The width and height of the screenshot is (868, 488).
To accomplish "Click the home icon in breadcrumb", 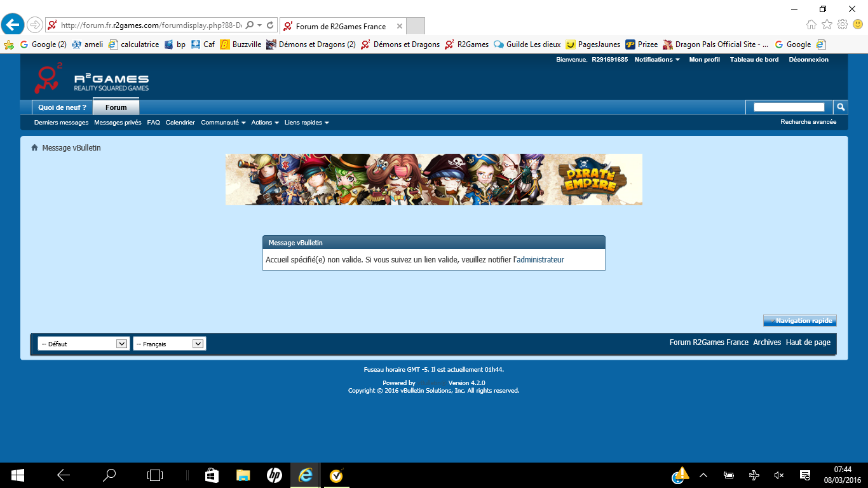I will 35,148.
